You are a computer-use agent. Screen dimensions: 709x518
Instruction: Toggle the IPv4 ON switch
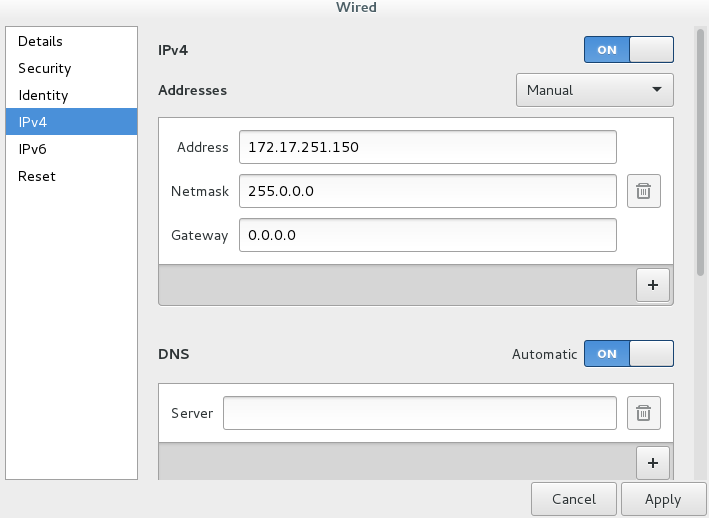[628, 49]
